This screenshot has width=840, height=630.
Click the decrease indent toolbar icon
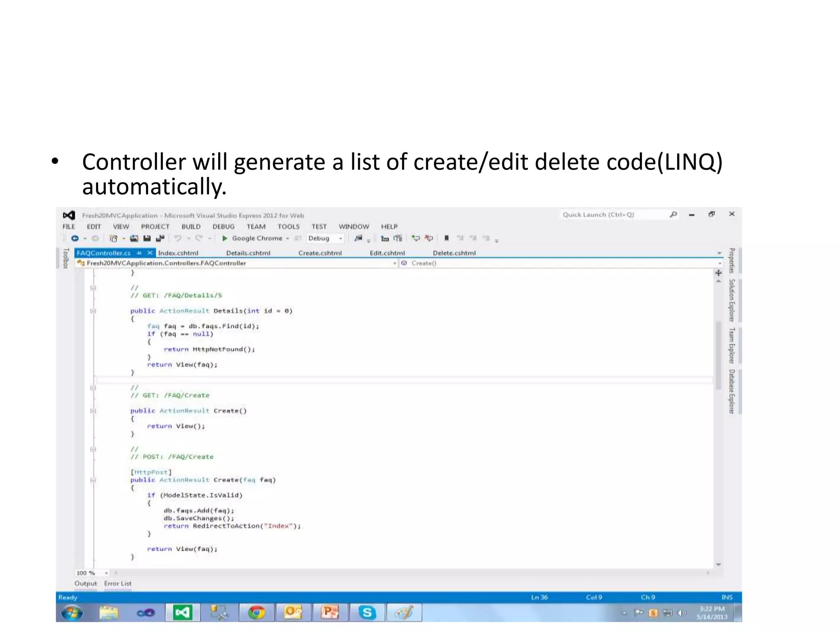click(385, 238)
